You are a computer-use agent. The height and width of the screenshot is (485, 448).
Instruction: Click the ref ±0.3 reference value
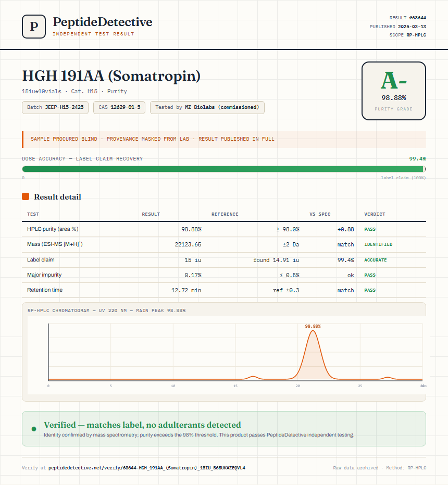[286, 290]
